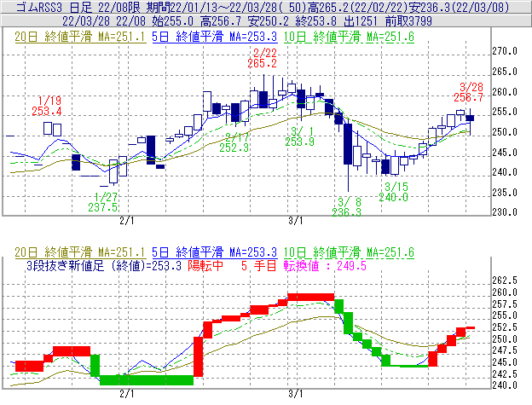Click the 5 手目 count text

259,265
